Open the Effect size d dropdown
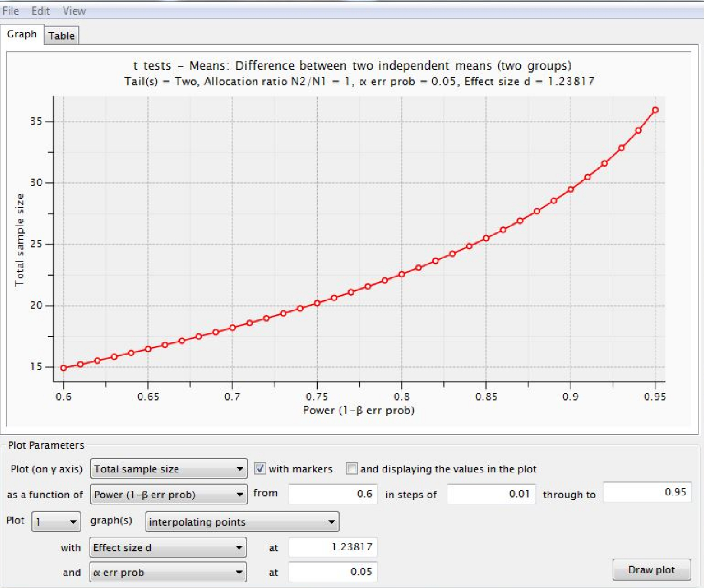704x588 pixels. point(168,548)
